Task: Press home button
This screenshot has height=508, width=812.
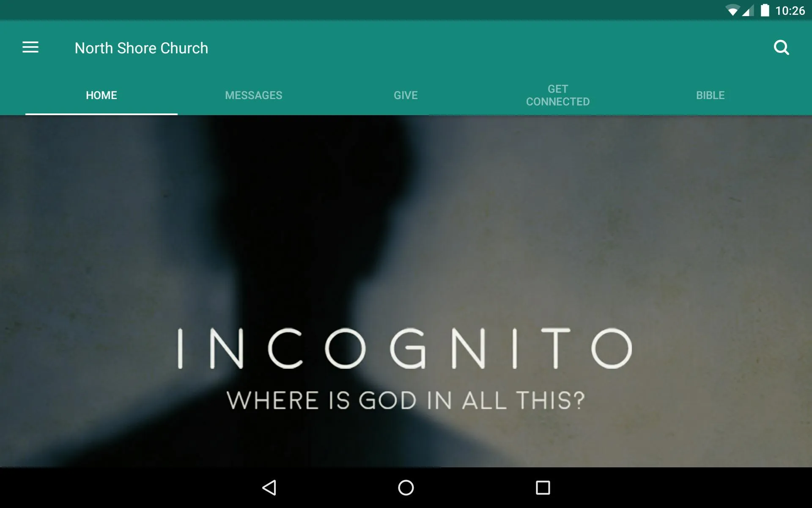Action: coord(406,487)
